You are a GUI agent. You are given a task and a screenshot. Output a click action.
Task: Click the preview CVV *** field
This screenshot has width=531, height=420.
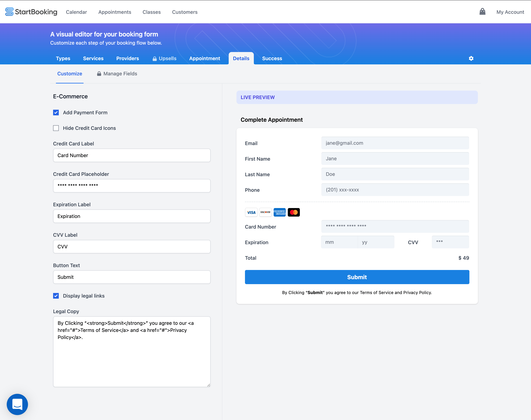pyautogui.click(x=450, y=242)
